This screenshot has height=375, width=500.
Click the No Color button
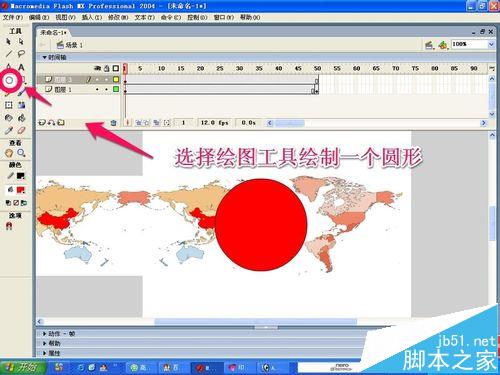(x=16, y=203)
